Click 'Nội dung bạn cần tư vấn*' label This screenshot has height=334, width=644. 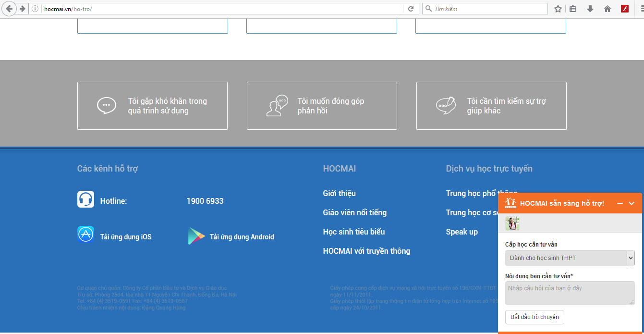[539, 276]
